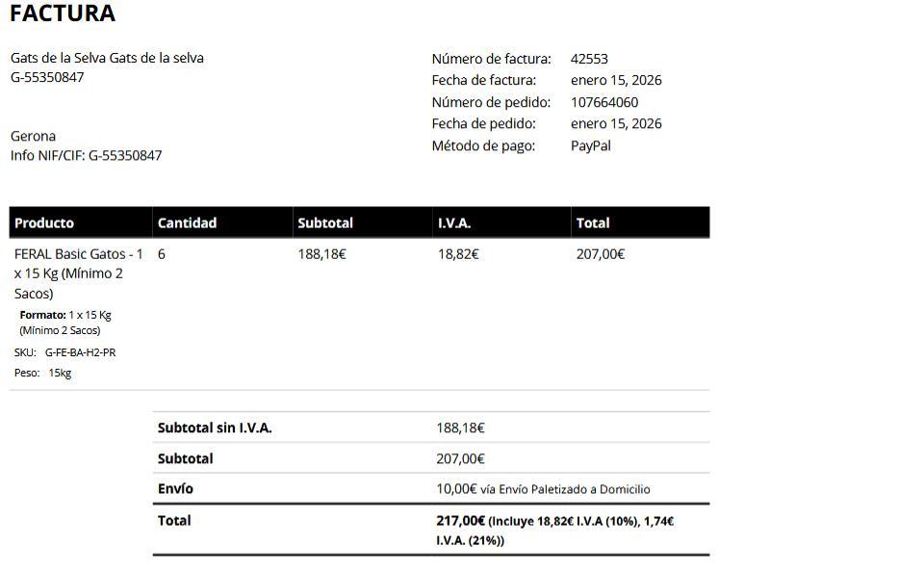Select the SKU code G-FE-BA-H2-PR
This screenshot has height=570, width=924.
click(80, 352)
